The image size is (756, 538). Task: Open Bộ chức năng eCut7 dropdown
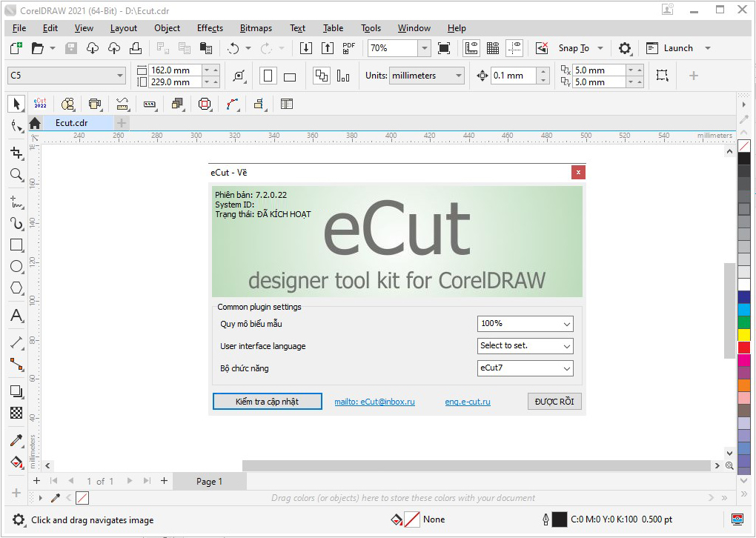pos(525,368)
